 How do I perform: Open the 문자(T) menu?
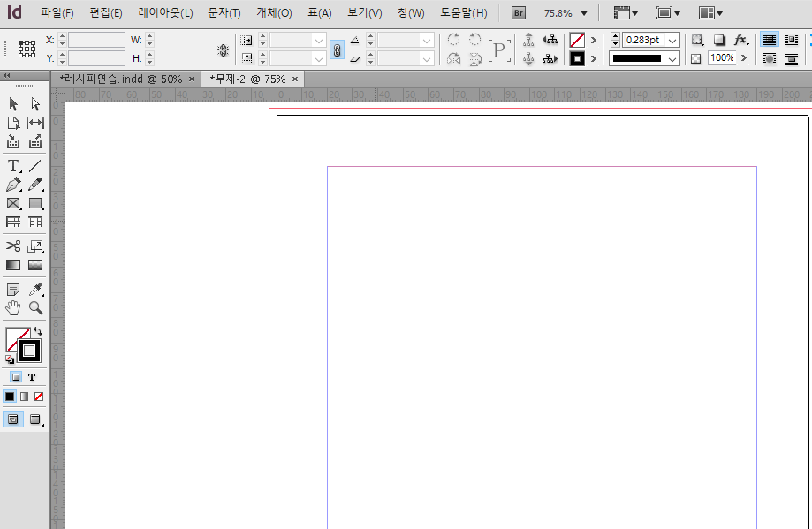coord(224,13)
